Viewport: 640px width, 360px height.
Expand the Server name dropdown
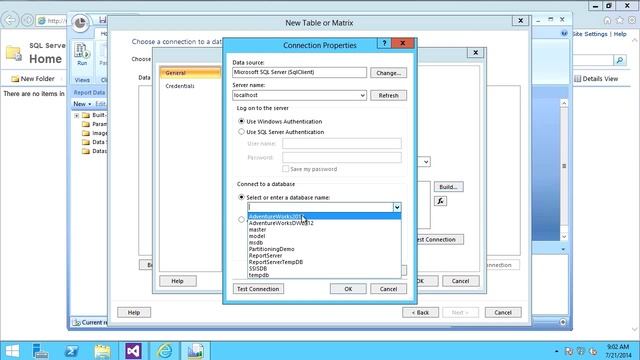362,95
